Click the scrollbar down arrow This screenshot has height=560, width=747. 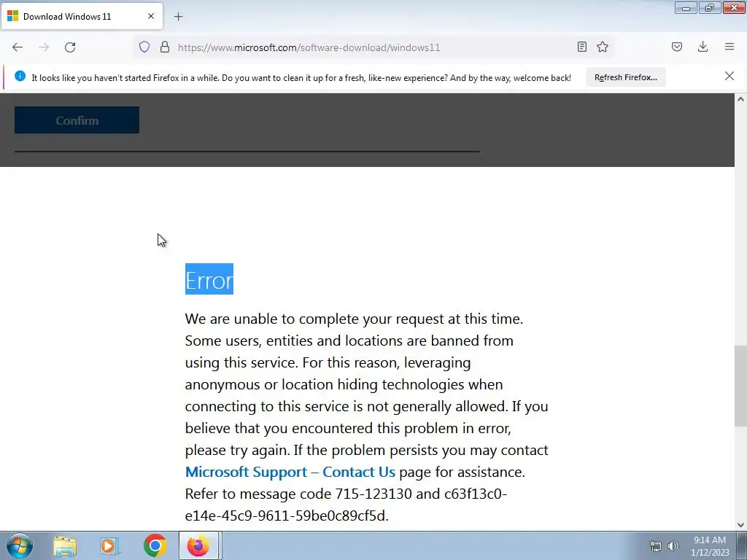(x=740, y=525)
